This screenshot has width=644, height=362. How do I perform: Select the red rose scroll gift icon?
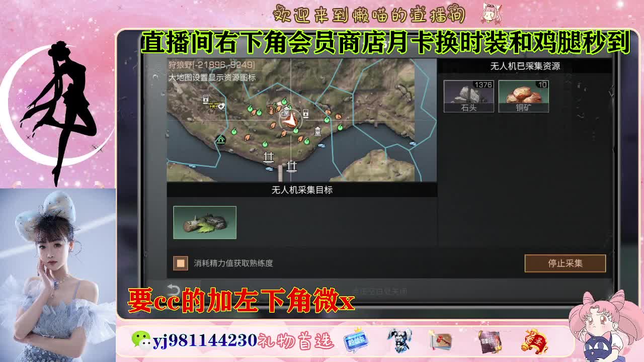439,341
